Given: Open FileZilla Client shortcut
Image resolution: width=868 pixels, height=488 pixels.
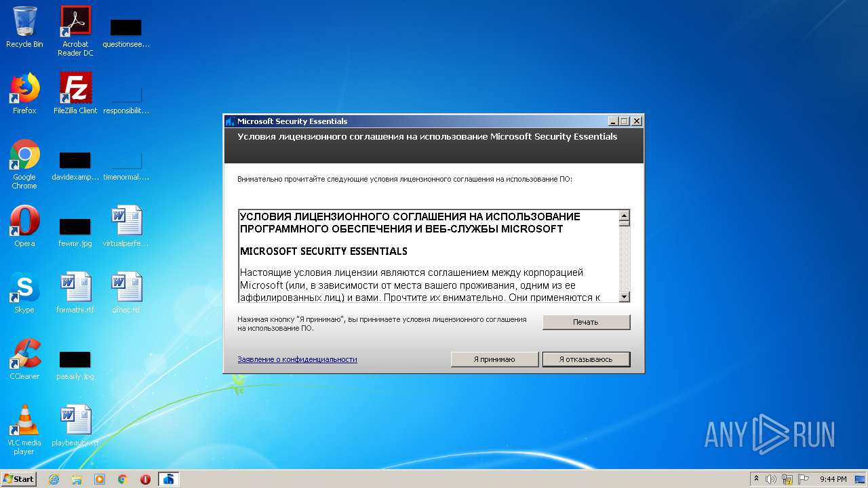Looking at the screenshot, I should click(75, 94).
